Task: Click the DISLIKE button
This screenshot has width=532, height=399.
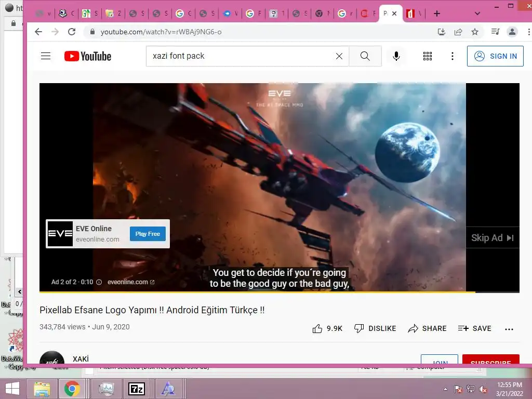Action: 375,328
